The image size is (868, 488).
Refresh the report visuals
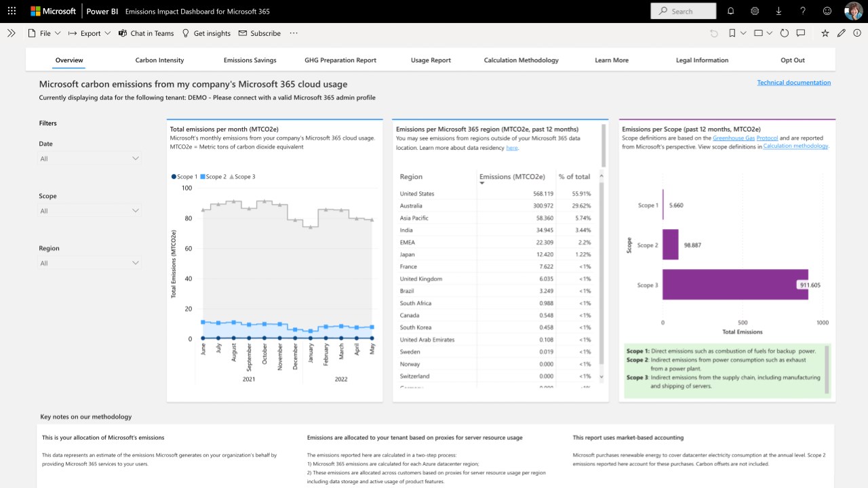(785, 33)
